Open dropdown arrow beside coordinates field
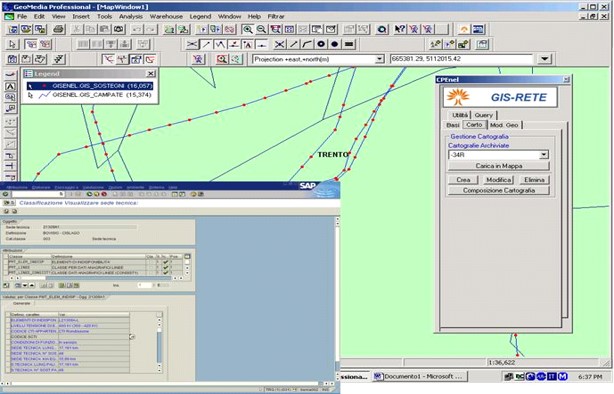Viewport: 614px width, 394px height. pyautogui.click(x=545, y=59)
